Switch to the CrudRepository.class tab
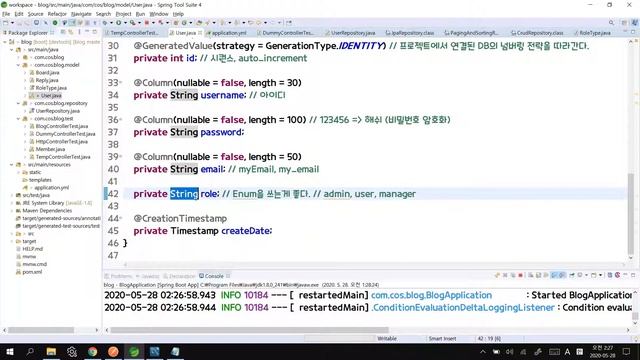 pyautogui.click(x=538, y=33)
